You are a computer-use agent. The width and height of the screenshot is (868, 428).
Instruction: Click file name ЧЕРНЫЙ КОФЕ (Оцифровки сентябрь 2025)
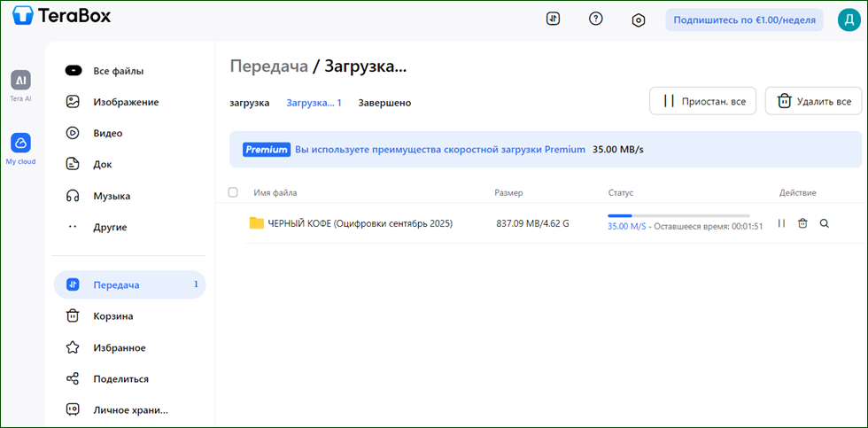coord(360,223)
